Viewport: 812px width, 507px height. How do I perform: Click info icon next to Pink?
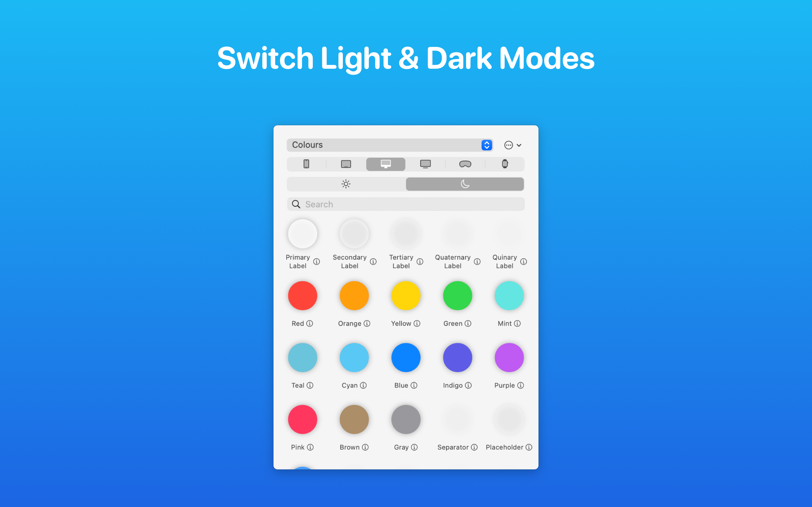click(x=310, y=446)
